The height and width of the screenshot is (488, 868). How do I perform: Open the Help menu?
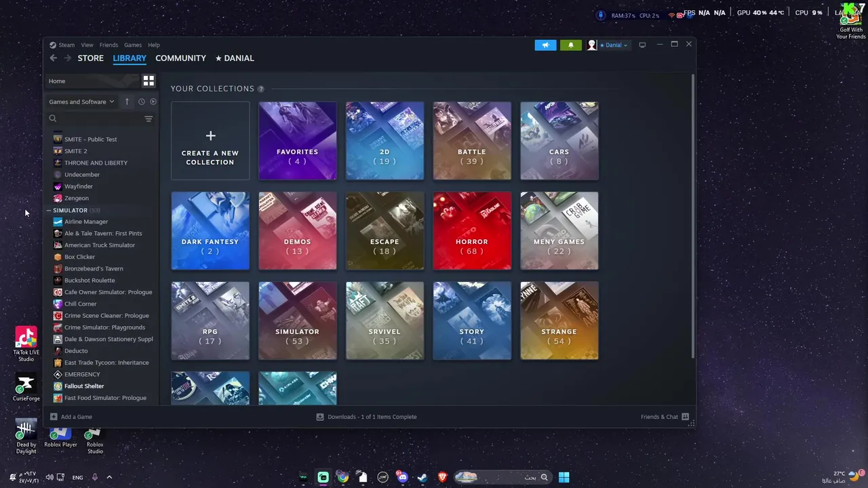154,45
